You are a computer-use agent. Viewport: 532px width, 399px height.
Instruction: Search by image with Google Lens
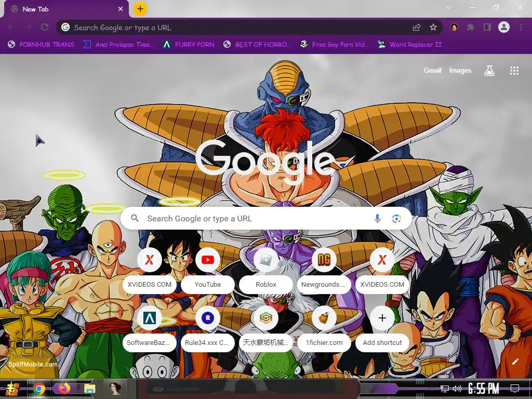tap(396, 219)
